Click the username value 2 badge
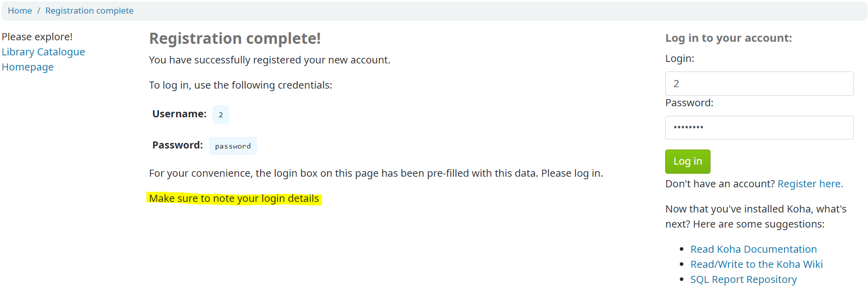The height and width of the screenshot is (291, 868). point(221,115)
